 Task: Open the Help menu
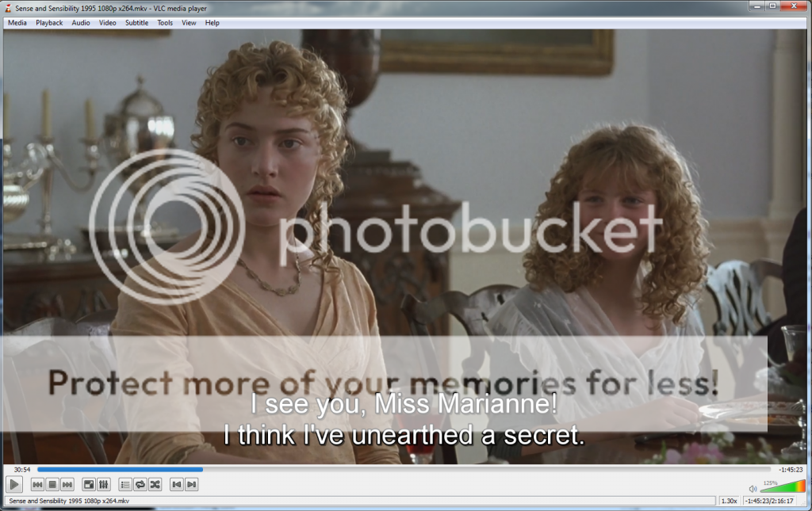(x=213, y=23)
